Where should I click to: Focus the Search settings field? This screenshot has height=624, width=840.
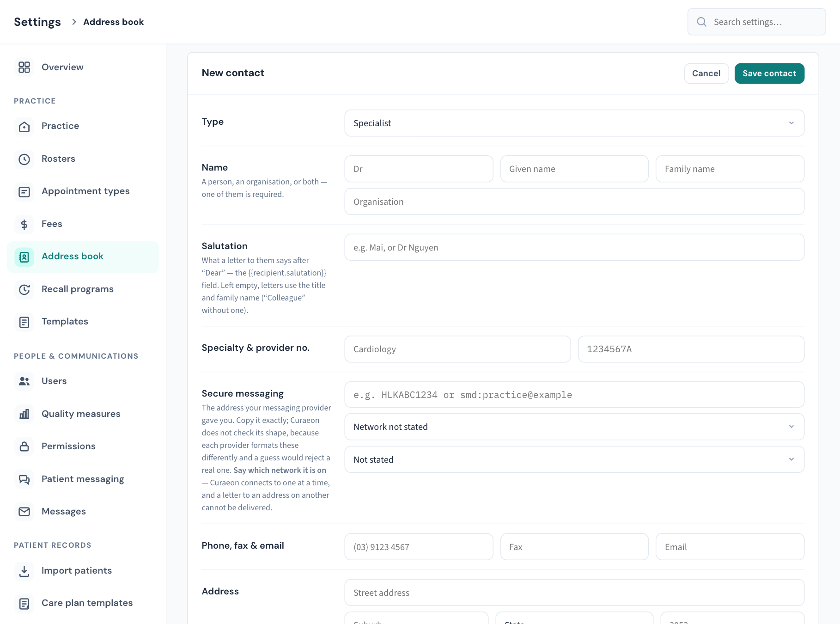pyautogui.click(x=757, y=22)
